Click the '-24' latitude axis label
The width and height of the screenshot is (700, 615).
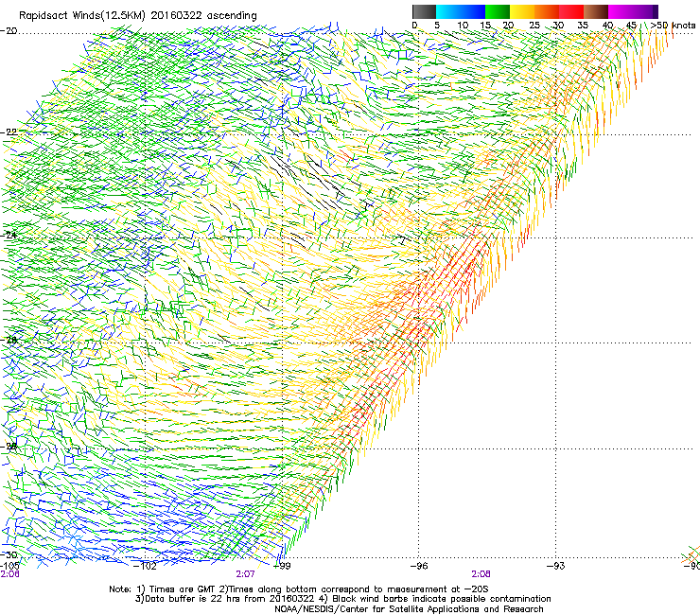click(x=9, y=235)
